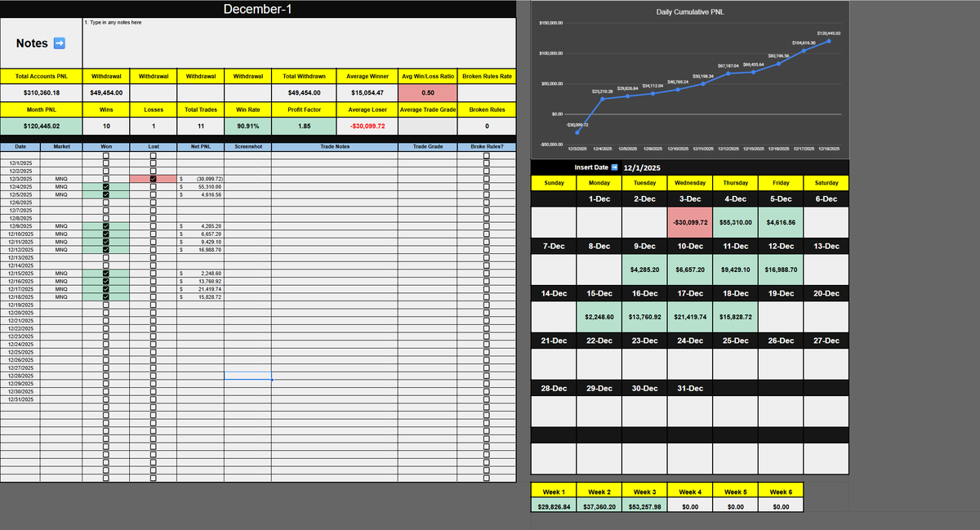Click the Week 1 total $29,826.84
Image resolution: width=980 pixels, height=530 pixels.
554,506
